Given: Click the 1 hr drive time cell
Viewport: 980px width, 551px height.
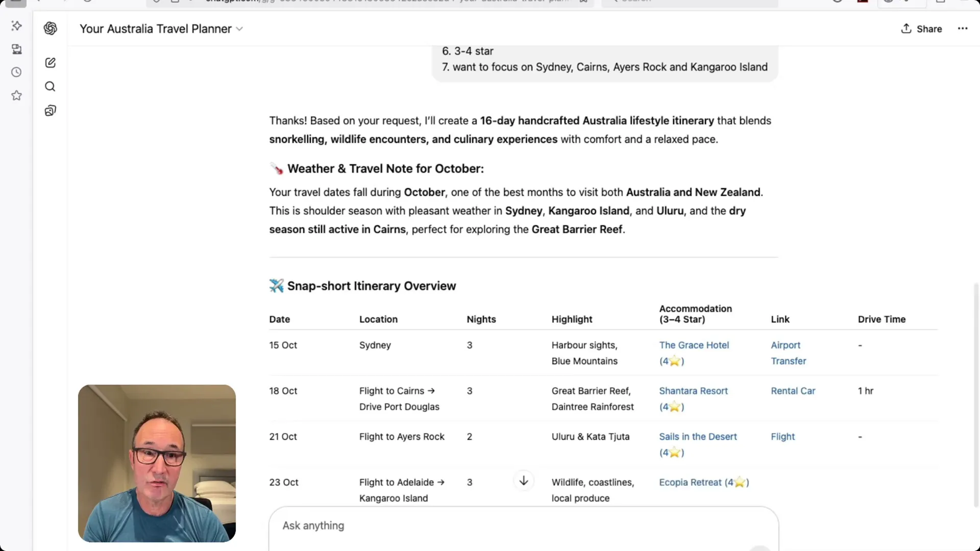Looking at the screenshot, I should 865,391.
